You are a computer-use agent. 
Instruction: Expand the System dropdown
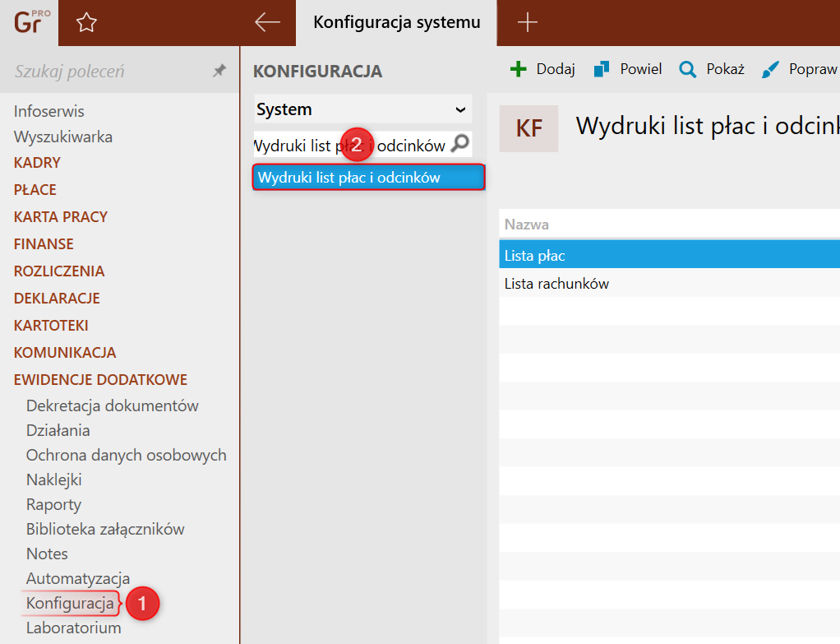click(362, 109)
